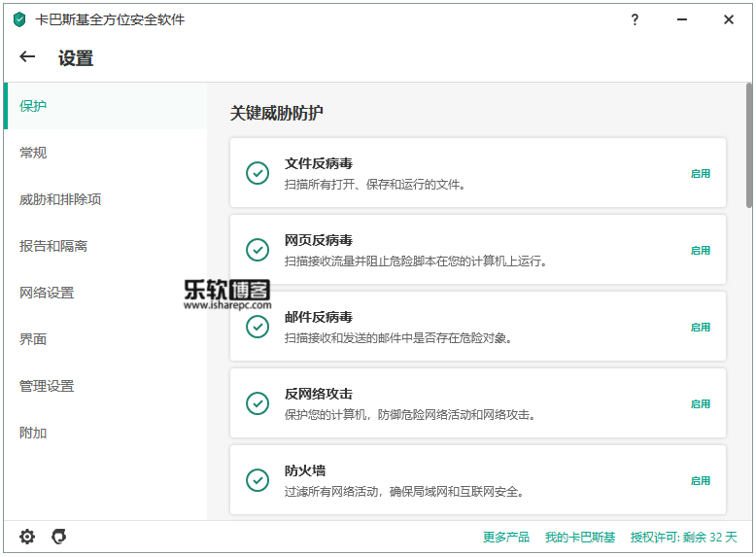The height and width of the screenshot is (557, 756).
Task: Click the Kaspersky shield logo in title bar
Action: (19, 19)
